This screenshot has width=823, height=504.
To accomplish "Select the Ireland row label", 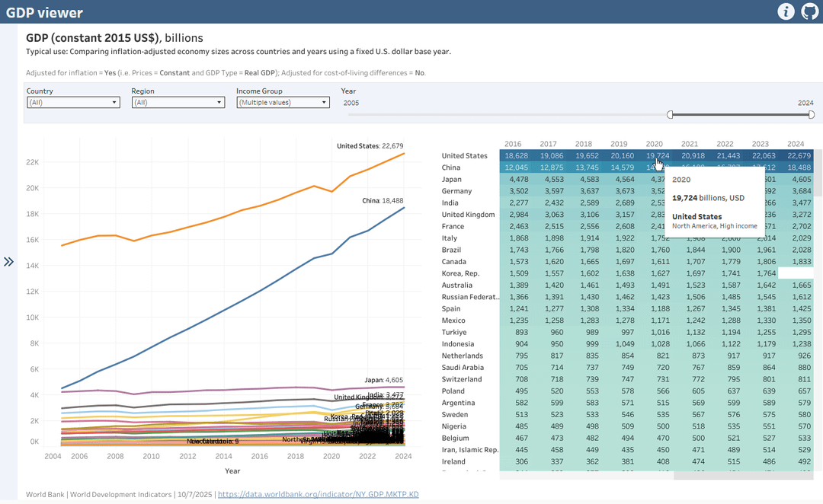I will (453, 461).
